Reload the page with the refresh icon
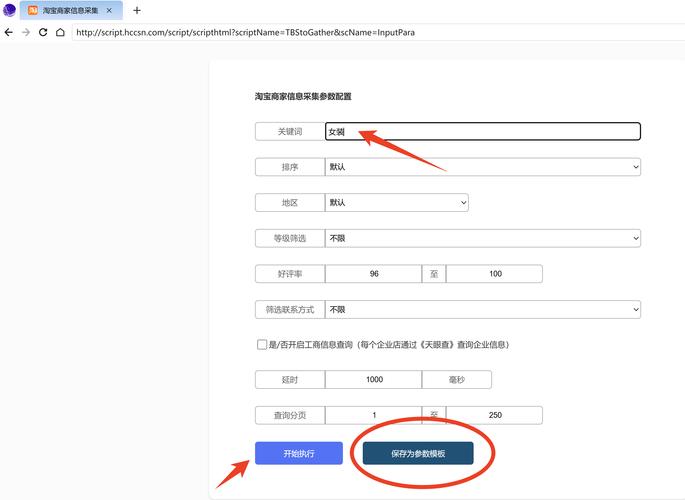The height and width of the screenshot is (500, 685). pyautogui.click(x=43, y=32)
